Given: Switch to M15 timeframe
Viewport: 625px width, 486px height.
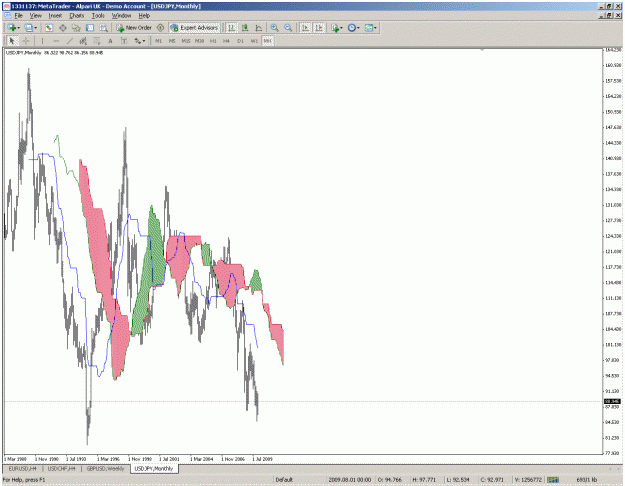Looking at the screenshot, I should [x=186, y=41].
